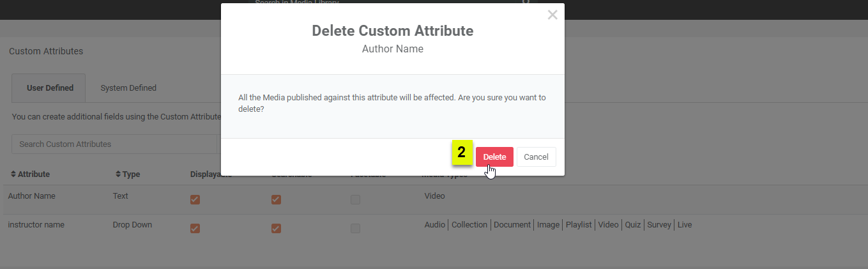Cancel the attribute deletion
Screen dimensions: 868x269
click(x=536, y=157)
